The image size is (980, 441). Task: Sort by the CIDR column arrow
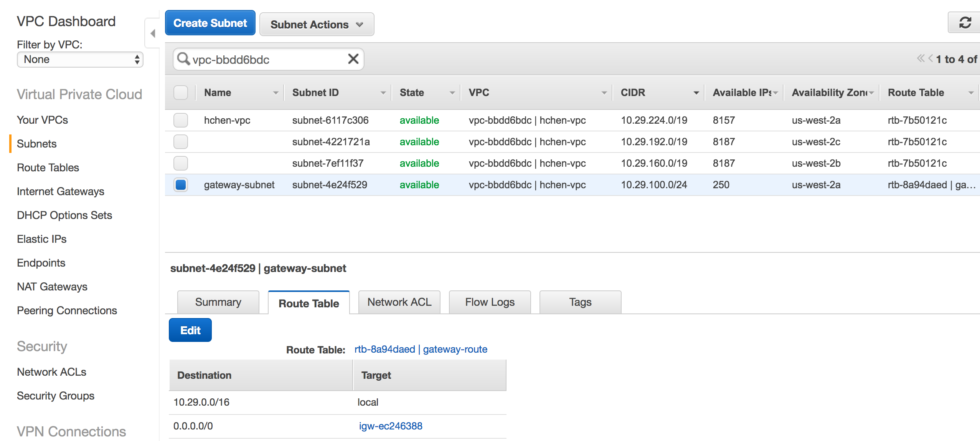(x=696, y=93)
